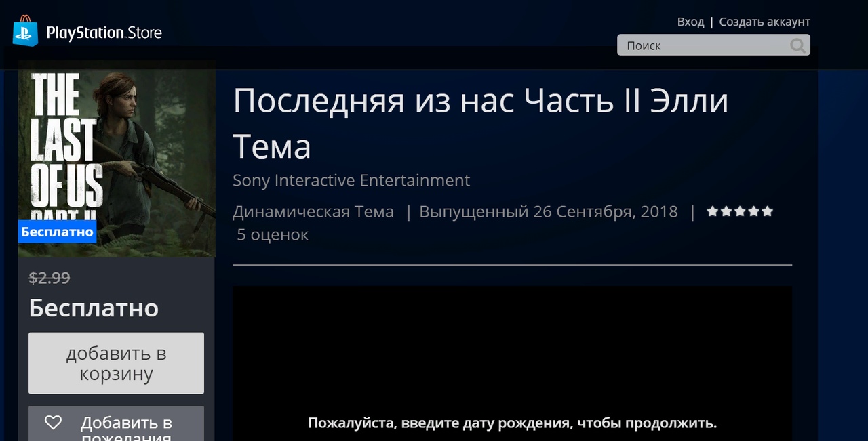Image resolution: width=868 pixels, height=441 pixels.
Task: Click release date 26 Сентября, 2018
Action: (606, 211)
